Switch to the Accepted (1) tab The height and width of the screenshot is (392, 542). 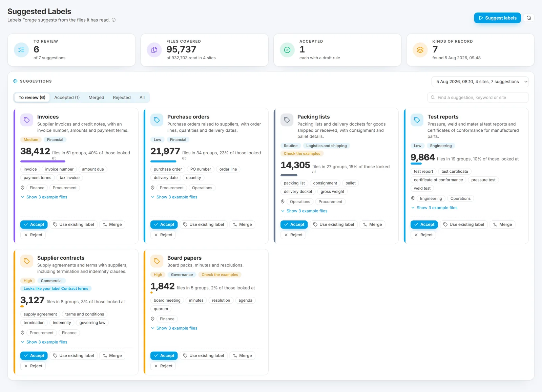(x=67, y=97)
